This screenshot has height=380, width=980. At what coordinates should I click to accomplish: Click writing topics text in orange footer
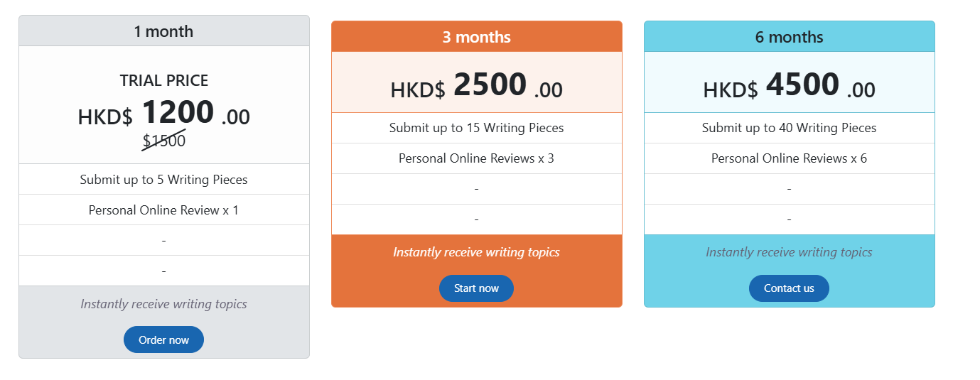(476, 252)
